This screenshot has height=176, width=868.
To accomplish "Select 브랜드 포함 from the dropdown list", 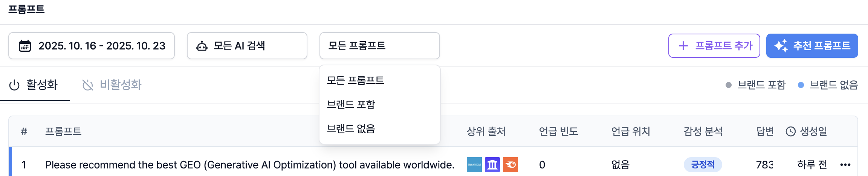I will pyautogui.click(x=351, y=104).
